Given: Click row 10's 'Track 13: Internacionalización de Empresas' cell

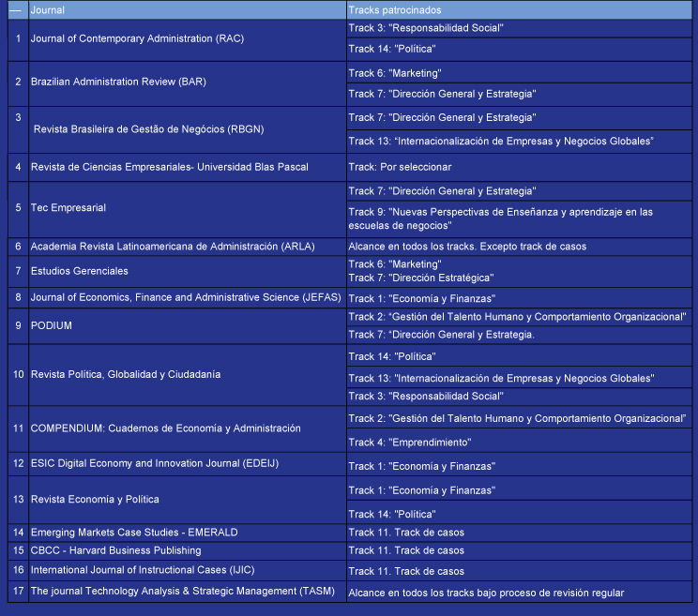Looking at the screenshot, I should click(x=519, y=377).
